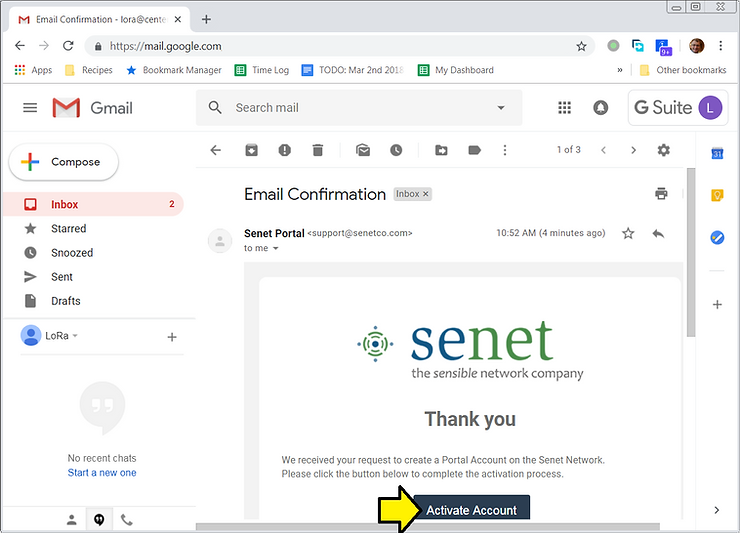Snooze this email with the clock icon
740x533 pixels.
pos(396,150)
